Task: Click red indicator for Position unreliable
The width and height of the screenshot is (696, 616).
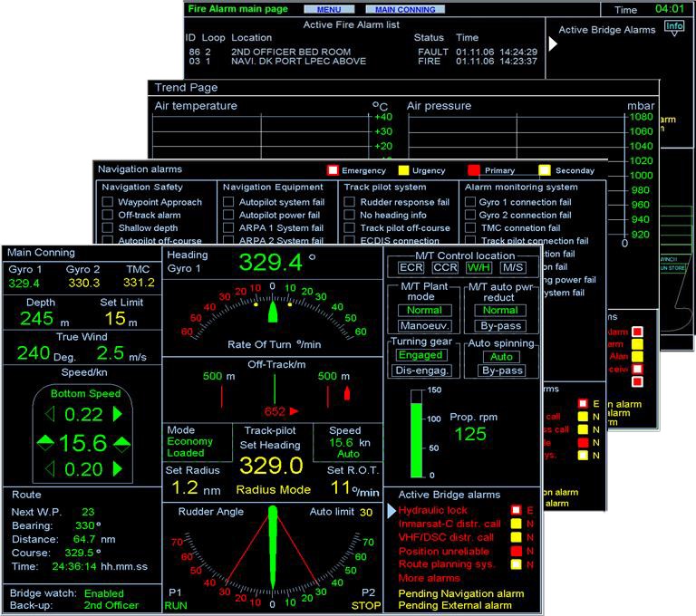Action: point(516,551)
